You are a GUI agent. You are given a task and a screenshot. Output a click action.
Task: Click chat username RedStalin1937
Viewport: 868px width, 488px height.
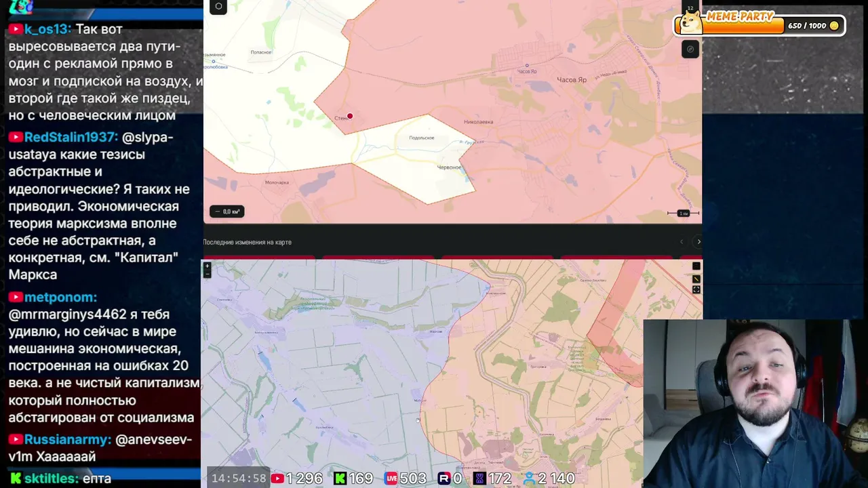tap(71, 138)
